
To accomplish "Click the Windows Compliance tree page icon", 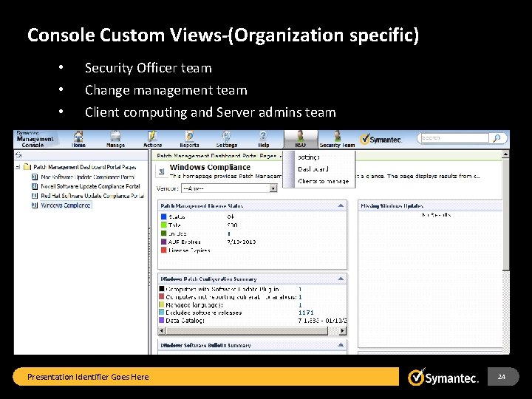I will pyautogui.click(x=35, y=205).
